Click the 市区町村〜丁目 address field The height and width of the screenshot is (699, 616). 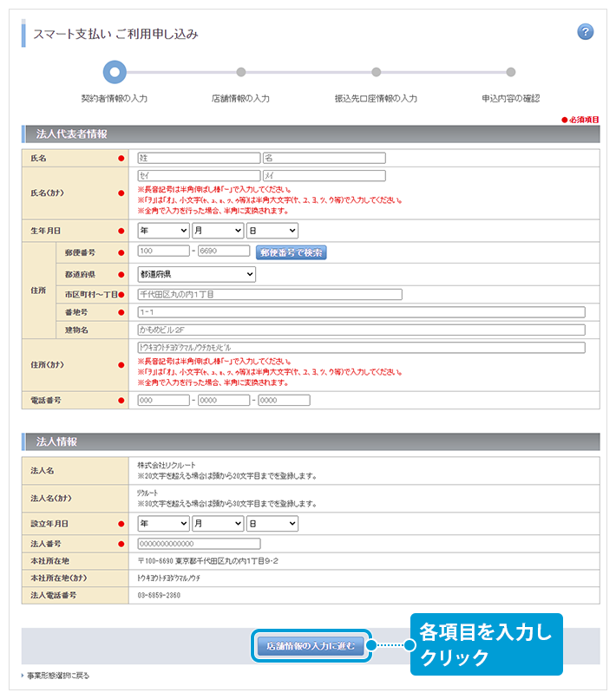point(270,295)
